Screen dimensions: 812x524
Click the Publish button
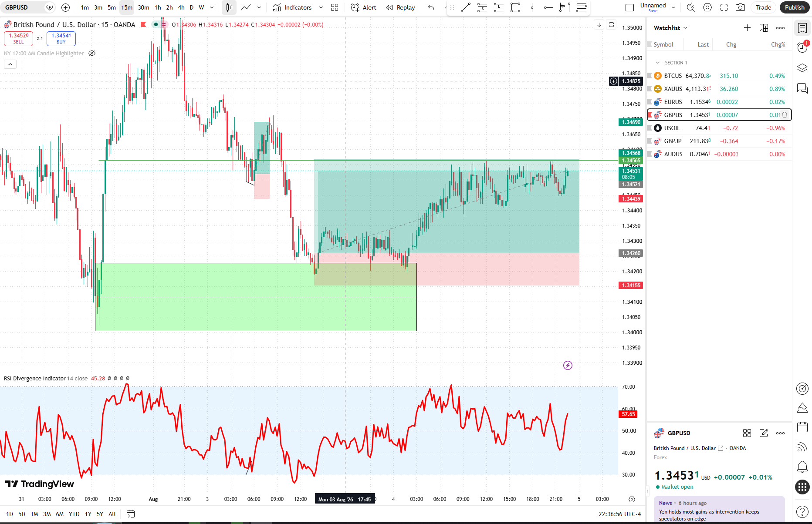(x=795, y=7)
